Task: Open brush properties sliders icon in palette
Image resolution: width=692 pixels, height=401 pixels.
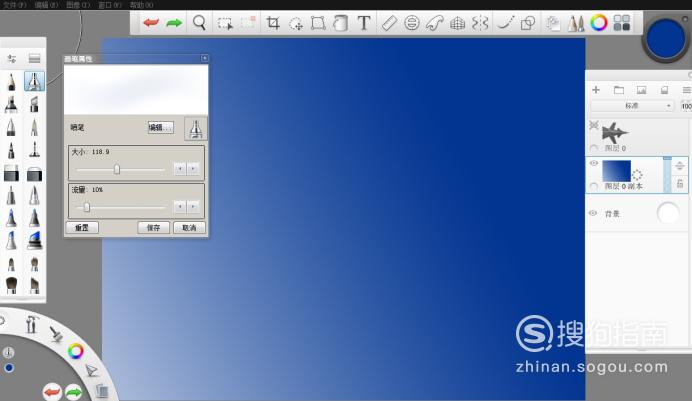Action: tap(11, 58)
